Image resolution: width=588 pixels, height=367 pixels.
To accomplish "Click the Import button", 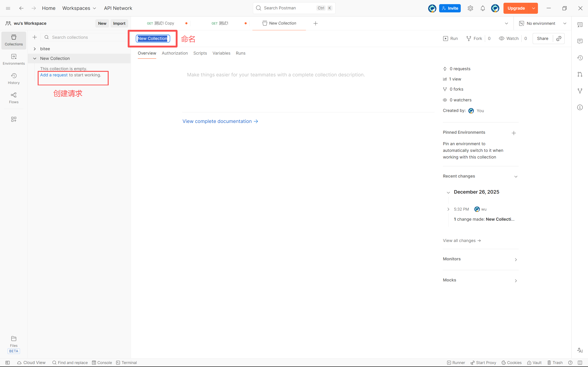I will 119,23.
